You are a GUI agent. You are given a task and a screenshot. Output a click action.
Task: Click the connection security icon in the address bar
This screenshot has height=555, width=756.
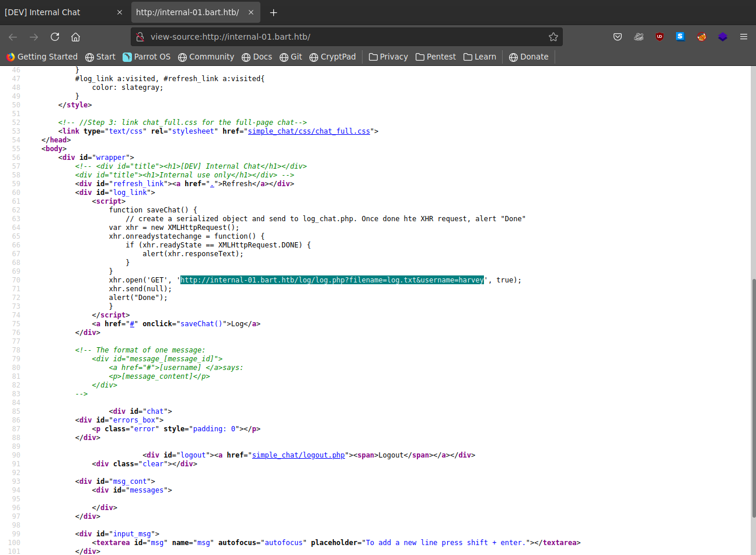click(x=140, y=37)
